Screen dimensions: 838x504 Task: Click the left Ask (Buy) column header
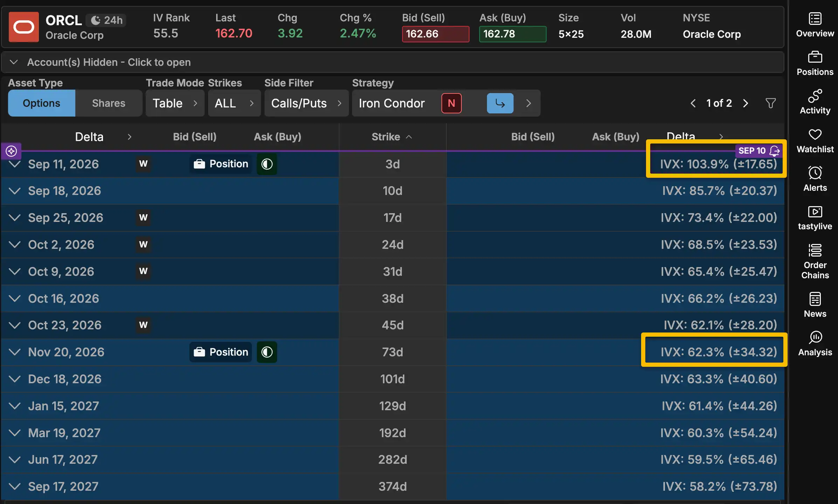click(277, 136)
